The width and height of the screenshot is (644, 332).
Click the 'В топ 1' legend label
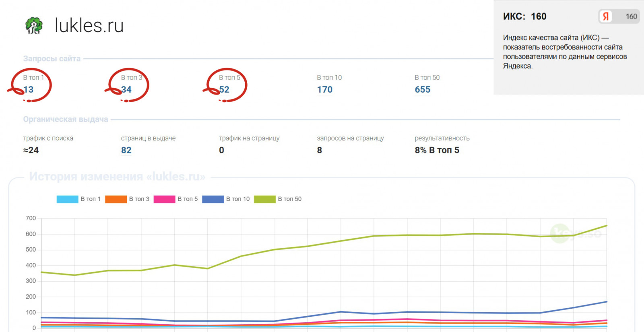tap(91, 199)
